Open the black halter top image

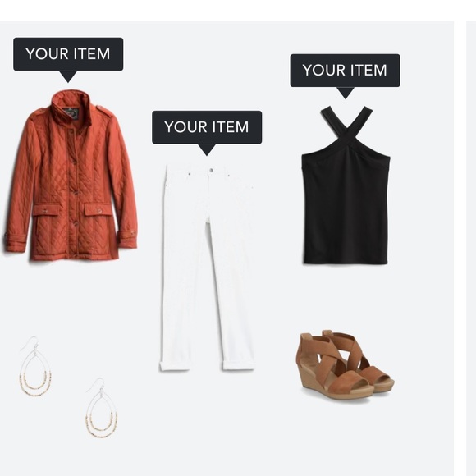346,185
